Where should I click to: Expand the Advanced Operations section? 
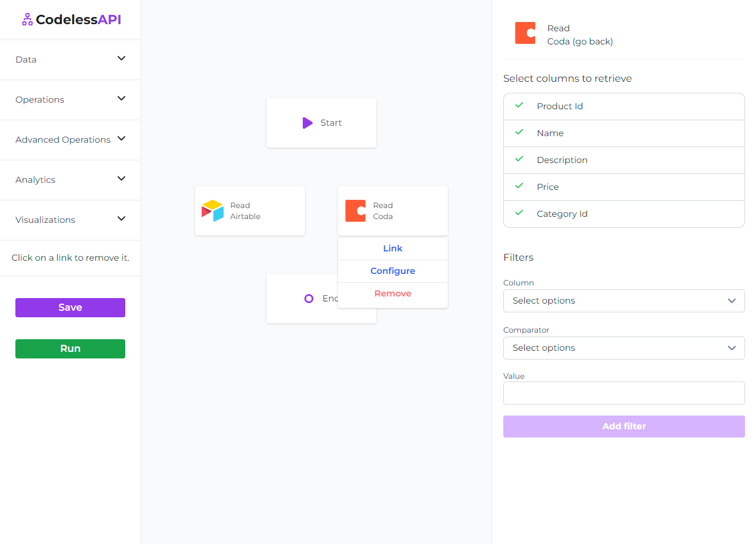[70, 139]
